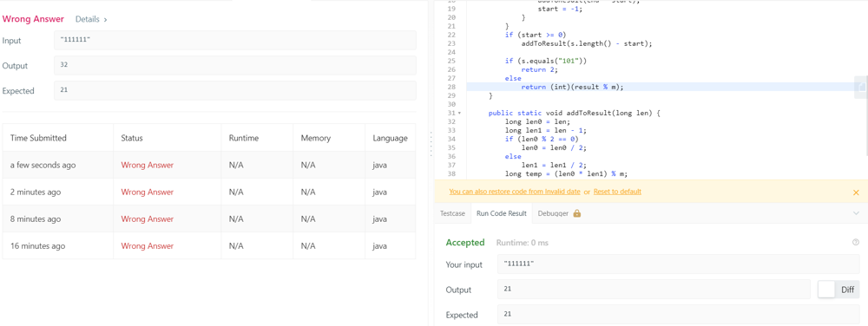Click the submission Expected field showing 21
The image size is (868, 326).
coord(235,91)
